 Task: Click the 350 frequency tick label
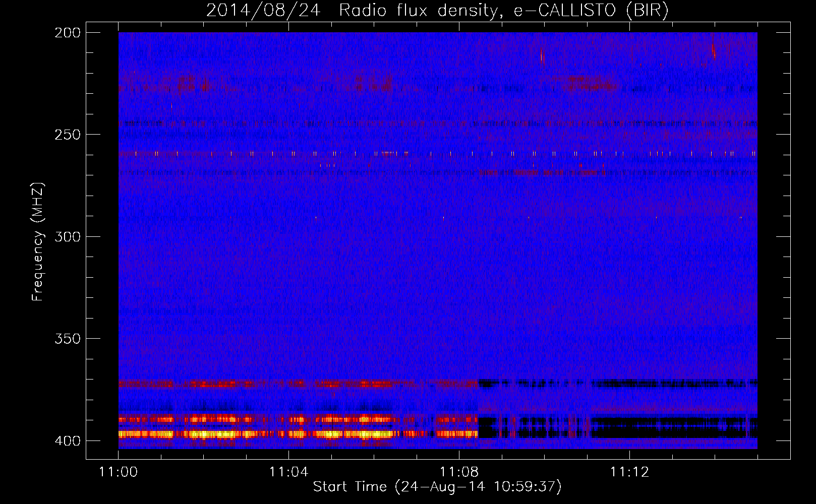(67, 339)
